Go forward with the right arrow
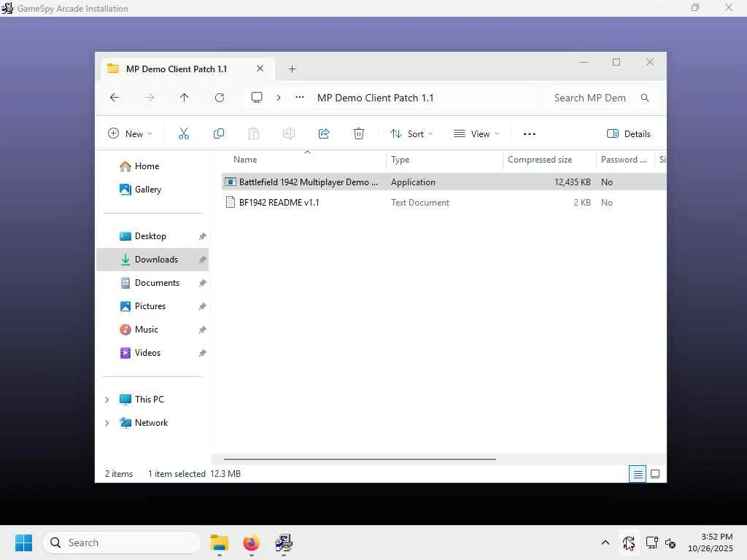The image size is (747, 560). tap(150, 98)
